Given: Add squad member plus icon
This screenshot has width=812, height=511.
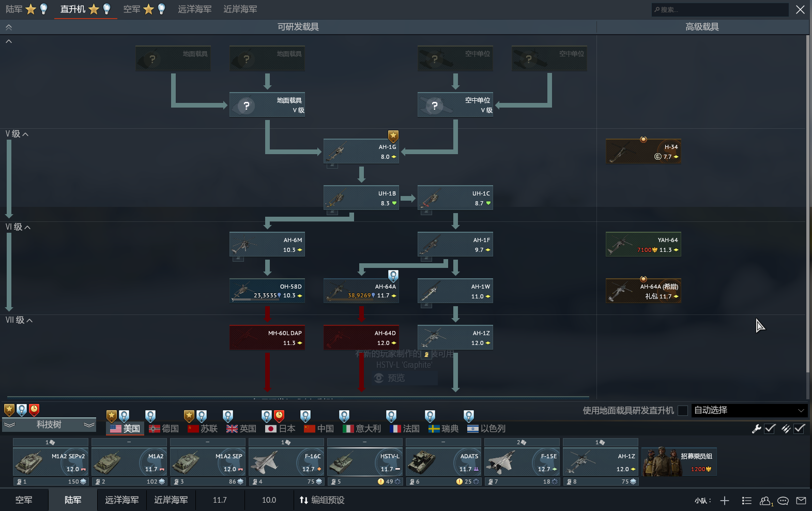Looking at the screenshot, I should tap(725, 500).
